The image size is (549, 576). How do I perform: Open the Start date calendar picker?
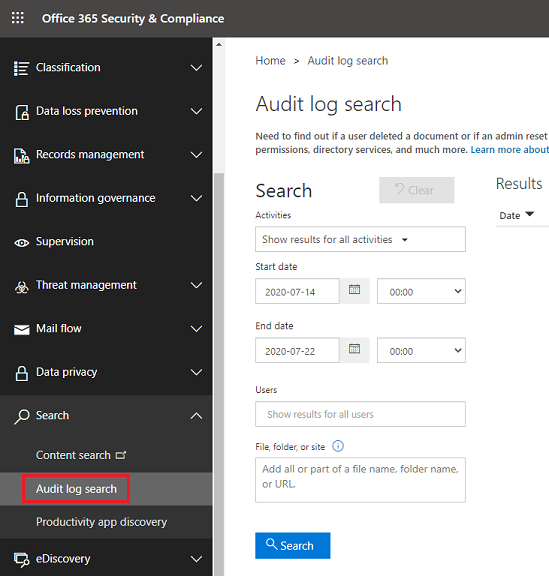pos(354,290)
